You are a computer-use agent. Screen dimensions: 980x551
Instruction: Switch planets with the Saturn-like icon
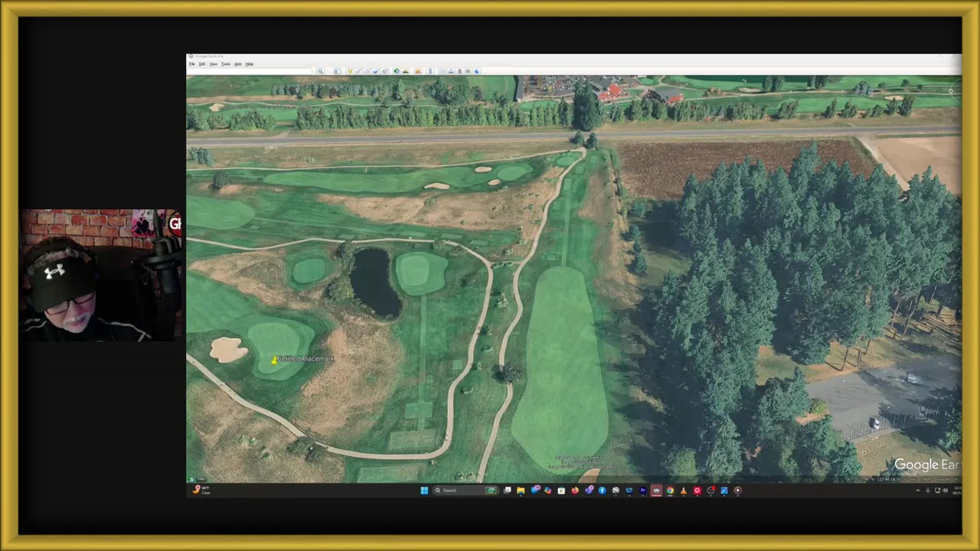(x=417, y=70)
